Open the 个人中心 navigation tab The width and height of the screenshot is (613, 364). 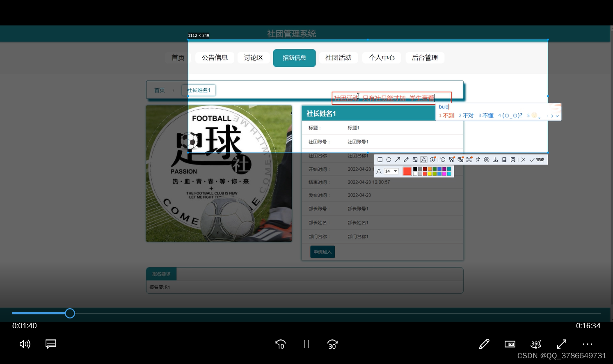coord(382,58)
